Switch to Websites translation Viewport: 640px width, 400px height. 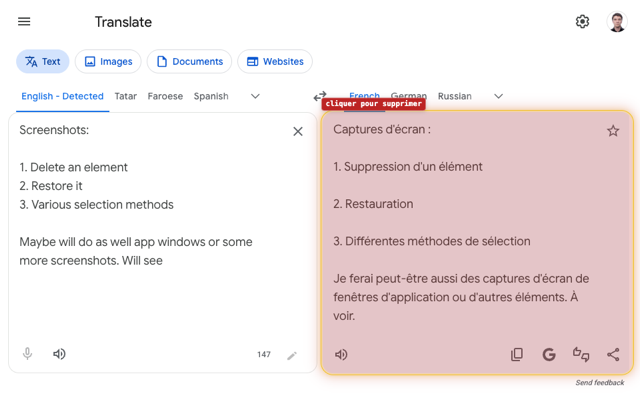(275, 62)
